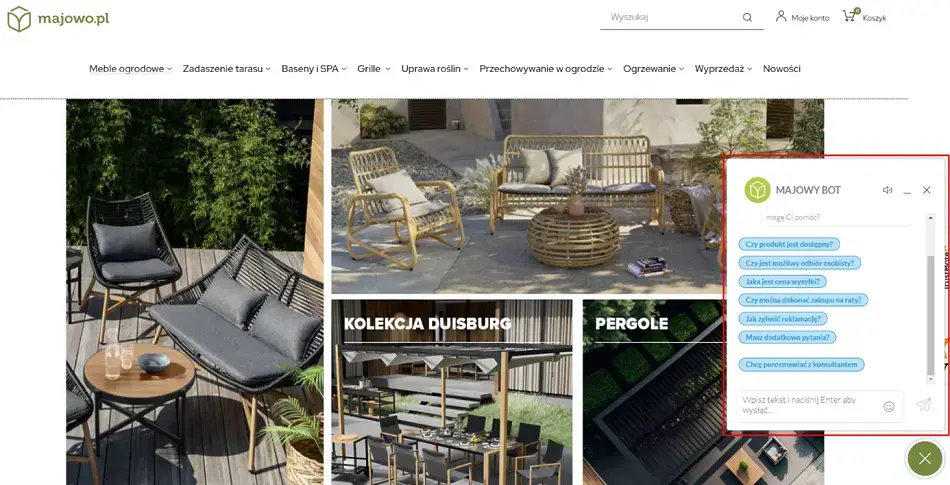Image resolution: width=950 pixels, height=485 pixels.
Task: Select 'Czy produkt jest dostępny?' quick reply
Action: (x=789, y=245)
